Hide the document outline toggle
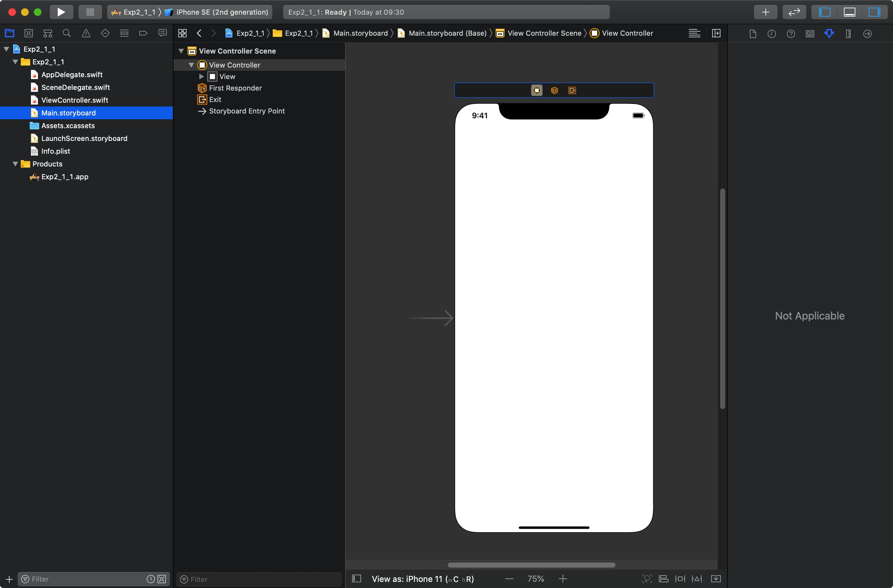This screenshot has height=588, width=893. [x=357, y=579]
